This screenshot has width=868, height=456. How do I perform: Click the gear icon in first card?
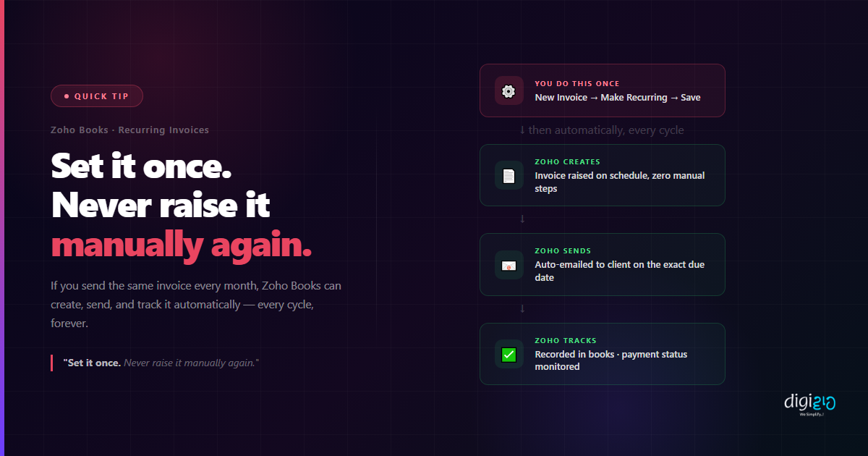[x=509, y=90]
